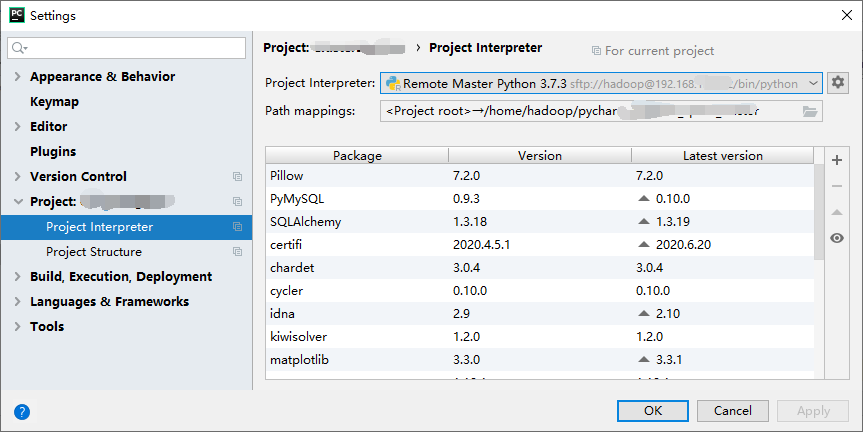
Task: Click the Python icon in interpreter dropdown
Action: [x=393, y=84]
